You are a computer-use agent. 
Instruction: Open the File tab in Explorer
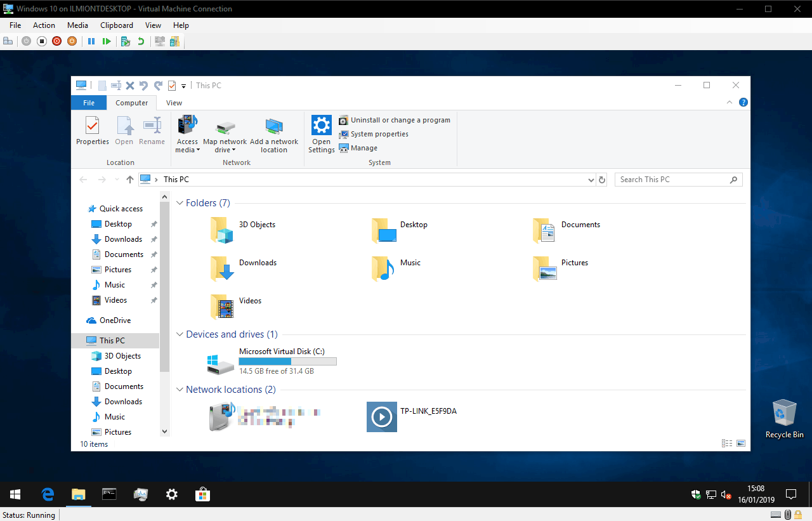89,103
